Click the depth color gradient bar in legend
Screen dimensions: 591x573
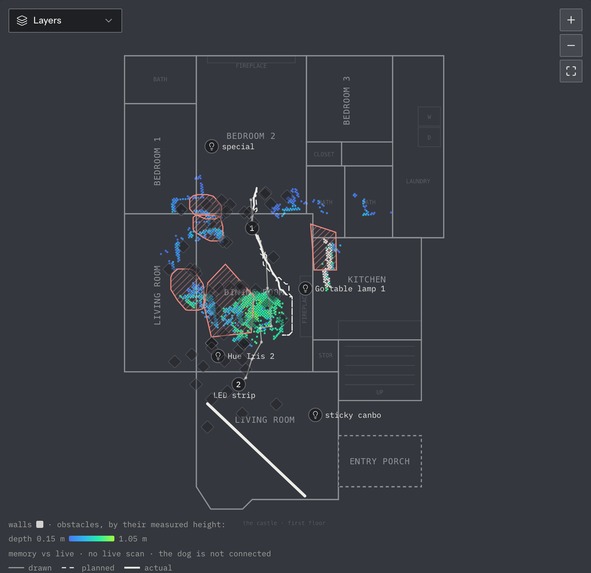pyautogui.click(x=92, y=539)
